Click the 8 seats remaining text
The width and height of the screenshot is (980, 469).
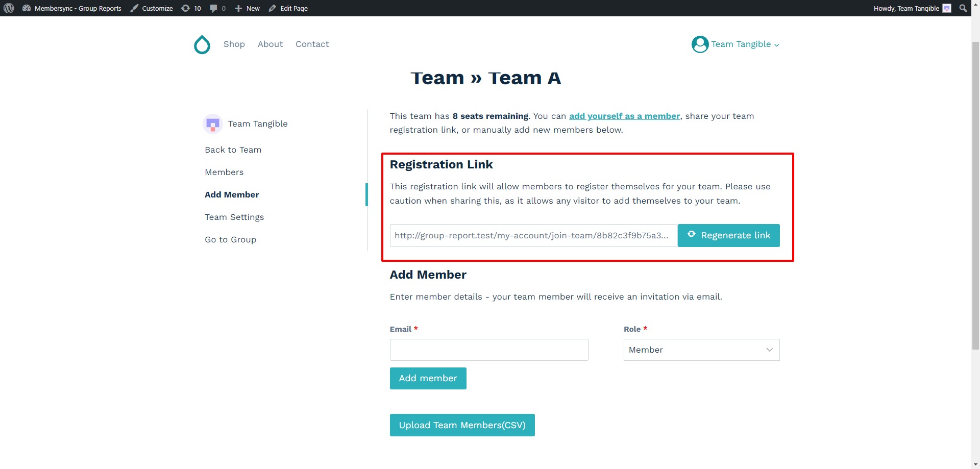tap(490, 116)
